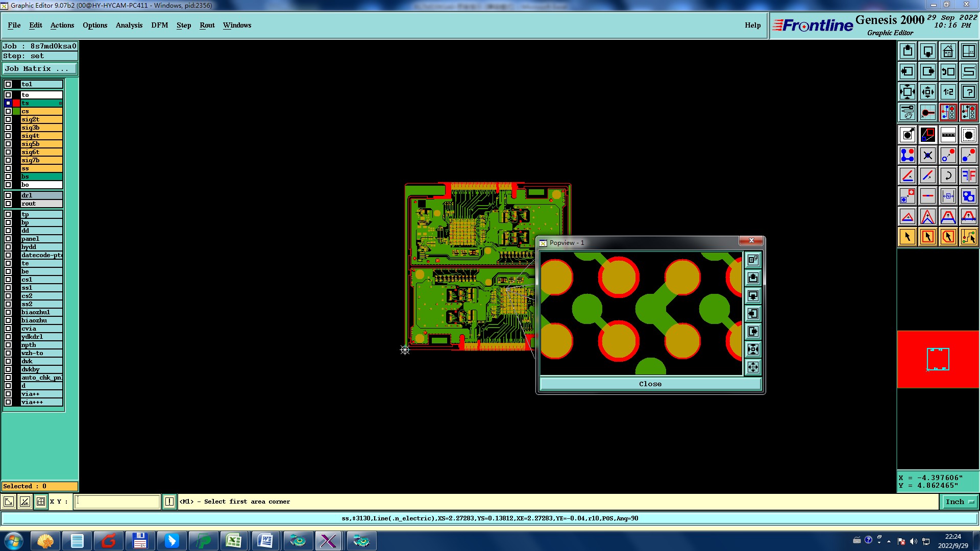Click the Popview Close button
This screenshot has width=980, height=551.
(650, 384)
